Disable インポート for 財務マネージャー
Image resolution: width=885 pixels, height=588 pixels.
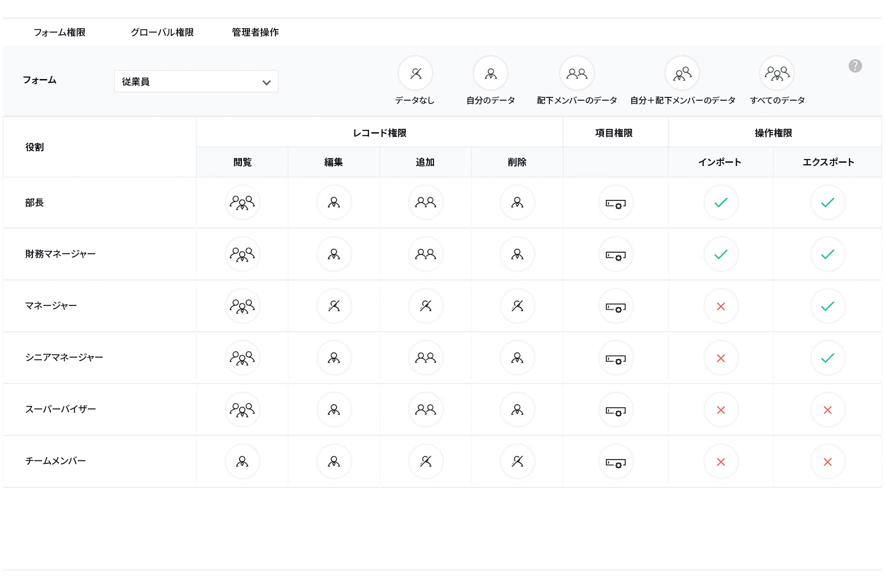(721, 254)
